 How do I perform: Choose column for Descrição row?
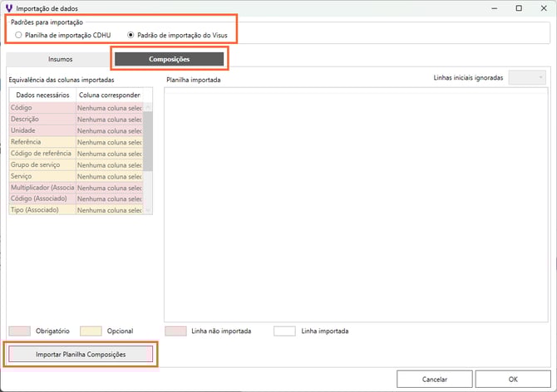pyautogui.click(x=108, y=119)
